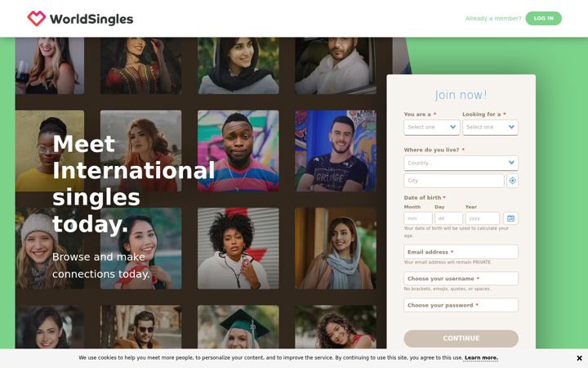This screenshot has height=368, width=588.
Task: Click photo of woman with afro hair
Action: (238, 249)
